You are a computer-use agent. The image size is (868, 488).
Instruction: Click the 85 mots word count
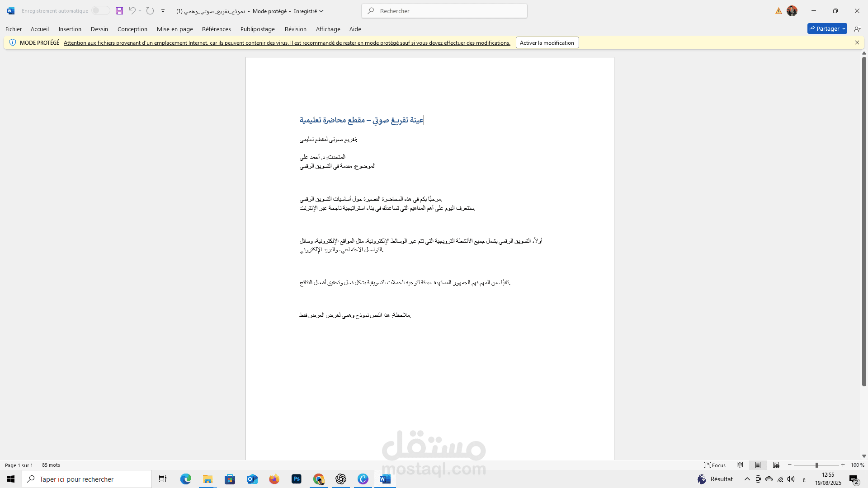click(51, 465)
